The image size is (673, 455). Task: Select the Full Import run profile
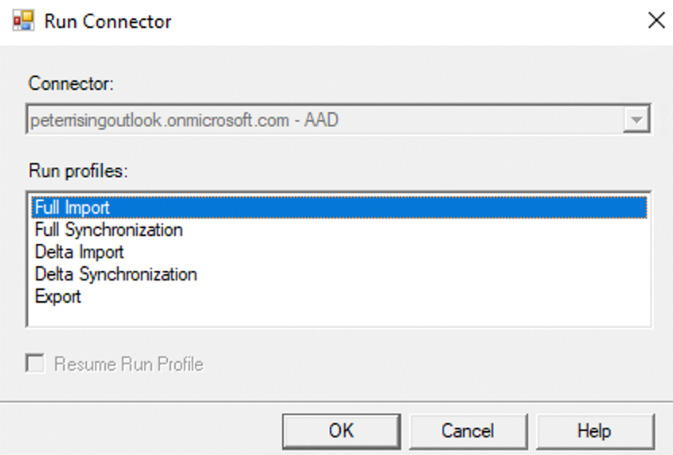[x=339, y=207]
